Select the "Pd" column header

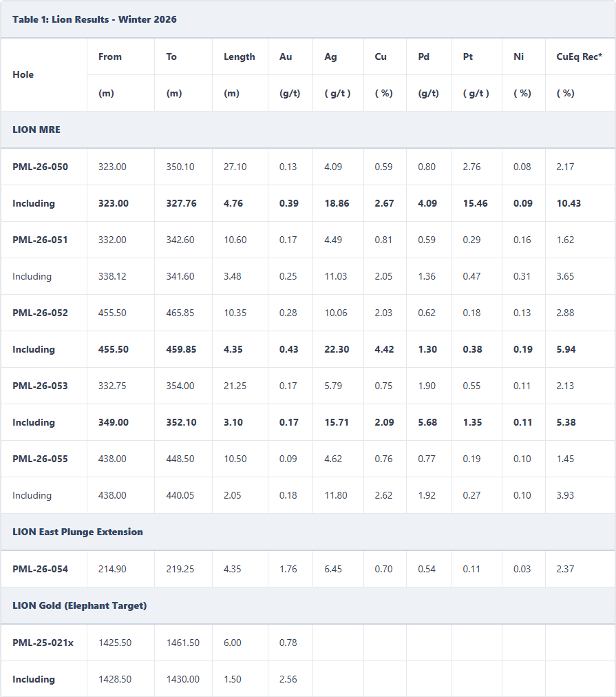[x=423, y=56]
